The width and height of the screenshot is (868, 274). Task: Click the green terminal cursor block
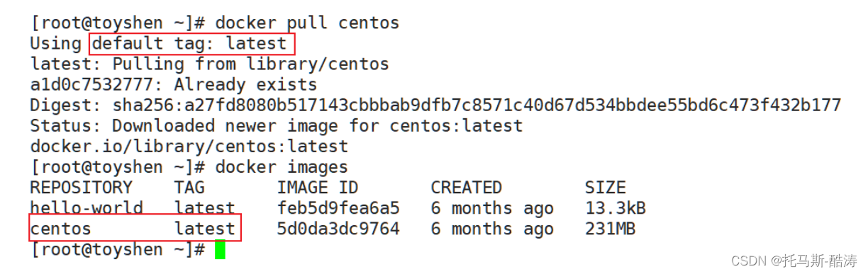pos(220,250)
